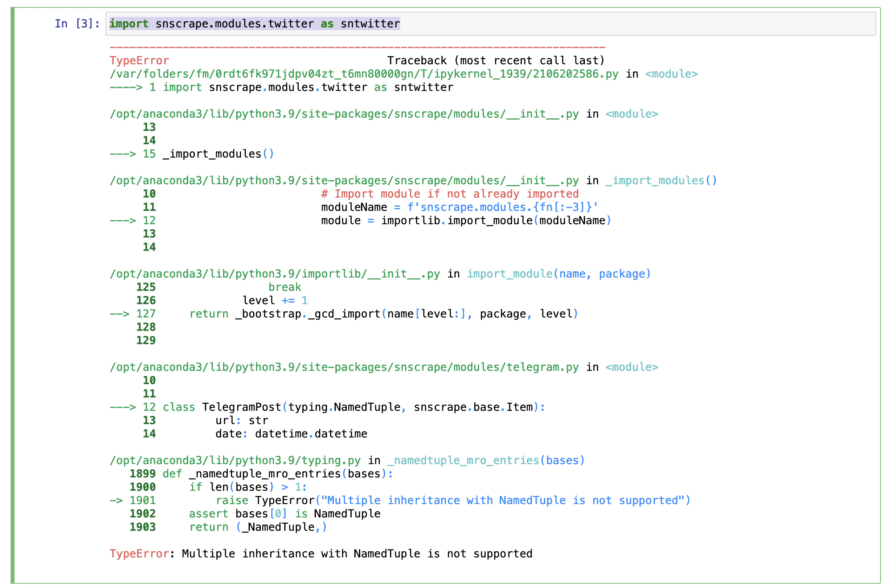The height and width of the screenshot is (588, 886).
Task: Select the highlighted text snscrape.modules.twitter
Action: (235, 24)
